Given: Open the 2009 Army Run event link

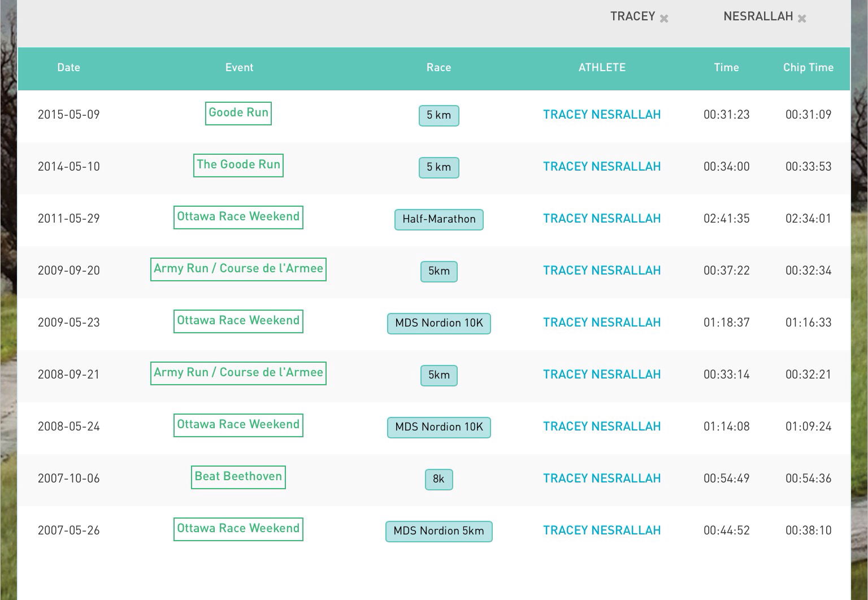Looking at the screenshot, I should tap(238, 269).
